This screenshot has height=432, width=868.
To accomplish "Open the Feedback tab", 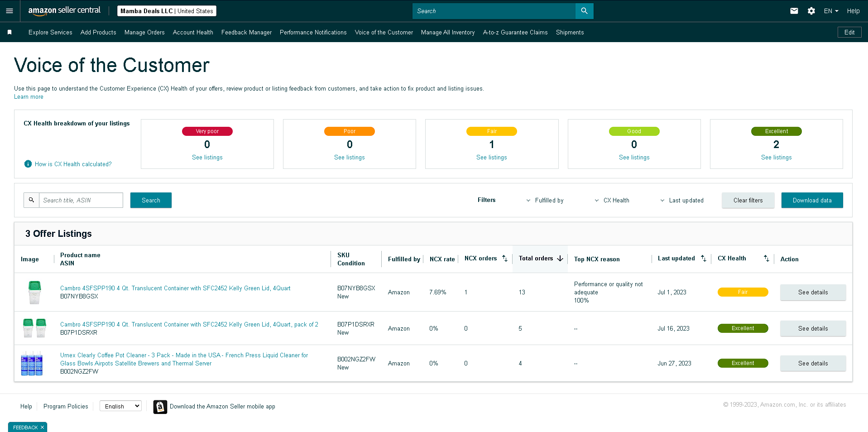I will coord(25,427).
